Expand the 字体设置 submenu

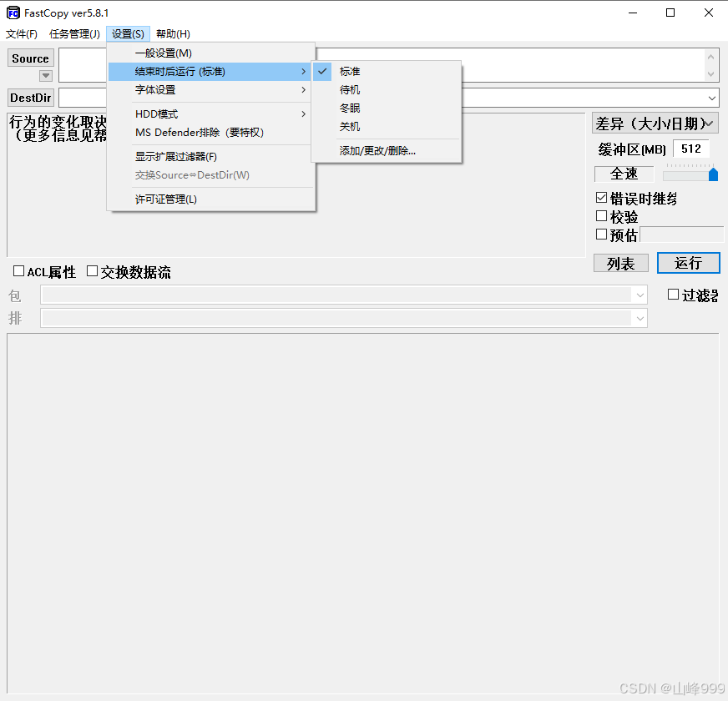coord(211,89)
